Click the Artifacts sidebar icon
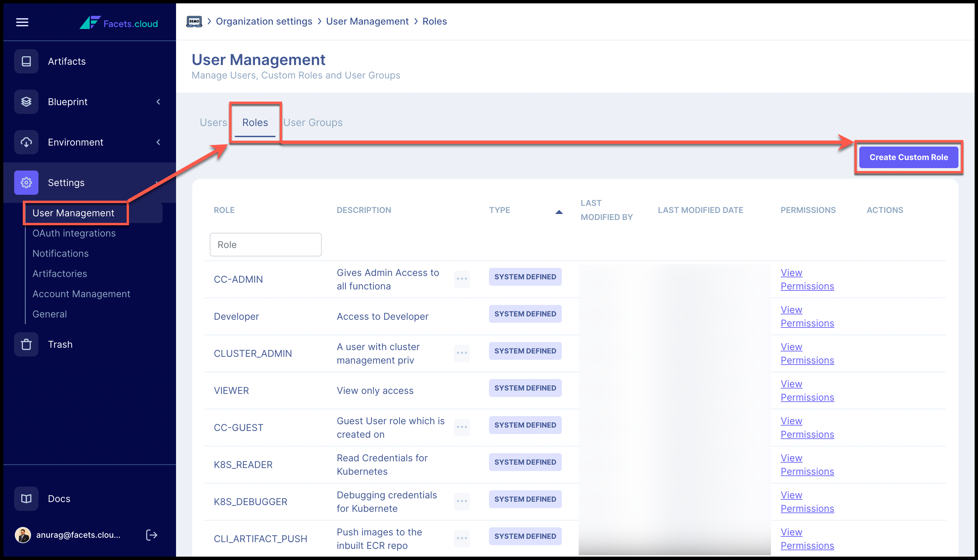 (x=26, y=61)
